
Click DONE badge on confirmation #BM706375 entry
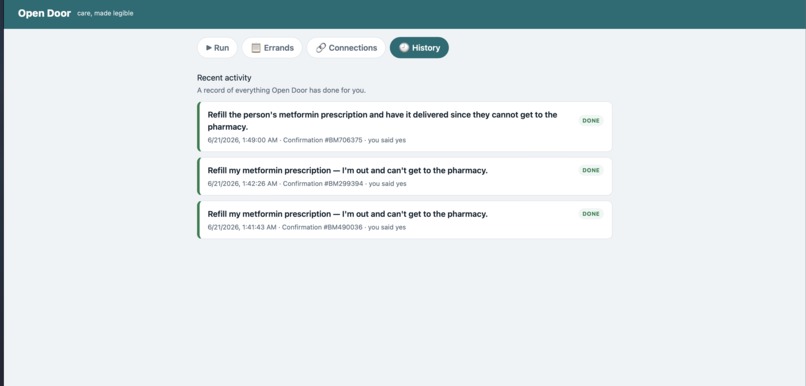tap(591, 121)
